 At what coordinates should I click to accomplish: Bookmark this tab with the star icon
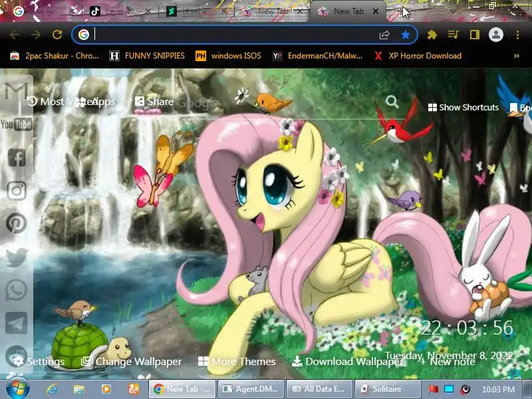pyautogui.click(x=406, y=35)
